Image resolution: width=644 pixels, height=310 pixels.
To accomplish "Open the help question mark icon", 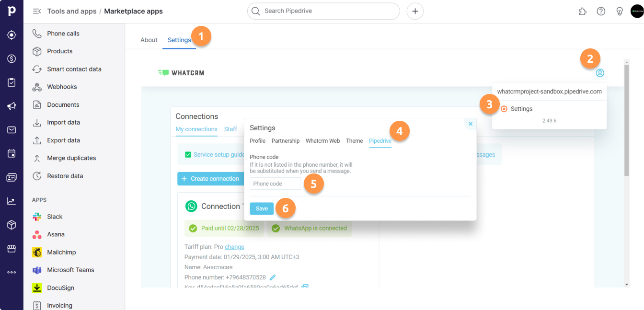I will (601, 11).
